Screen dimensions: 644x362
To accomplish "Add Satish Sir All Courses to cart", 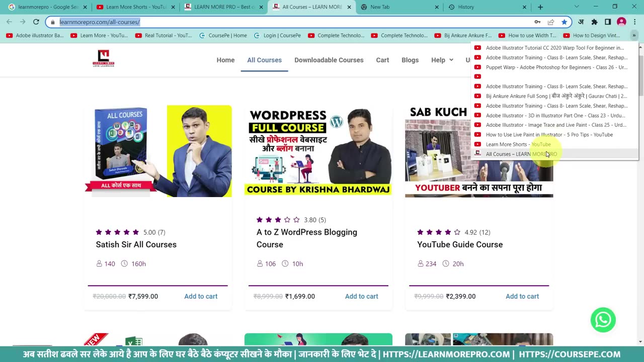I will pos(201,296).
